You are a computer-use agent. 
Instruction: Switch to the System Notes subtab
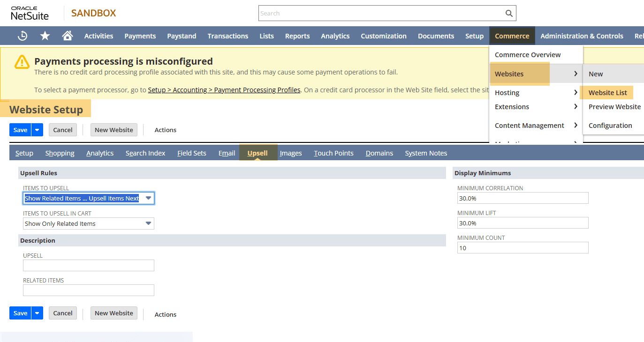[426, 153]
